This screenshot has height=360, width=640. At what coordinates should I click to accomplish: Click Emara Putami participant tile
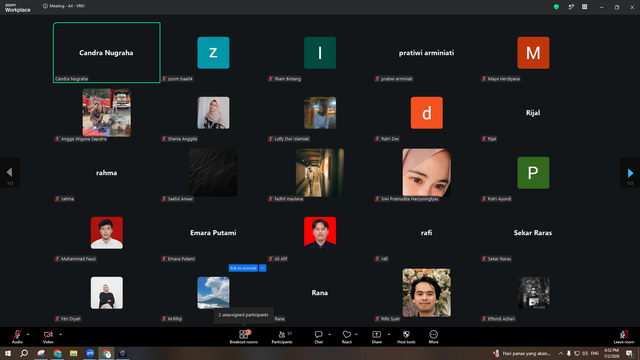tap(213, 233)
